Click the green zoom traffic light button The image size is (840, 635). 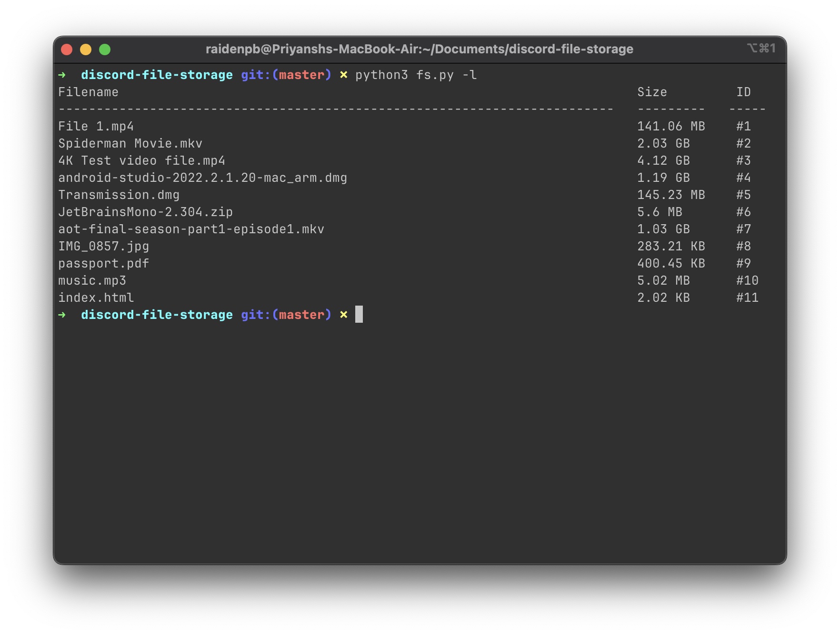(105, 49)
